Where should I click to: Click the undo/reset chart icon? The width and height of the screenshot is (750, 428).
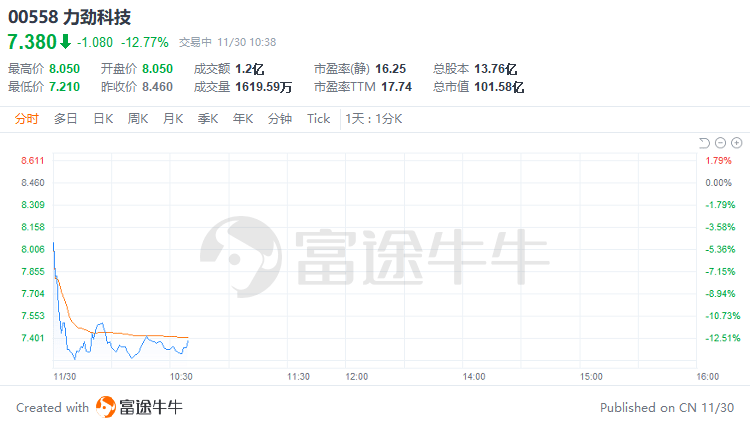tap(704, 143)
